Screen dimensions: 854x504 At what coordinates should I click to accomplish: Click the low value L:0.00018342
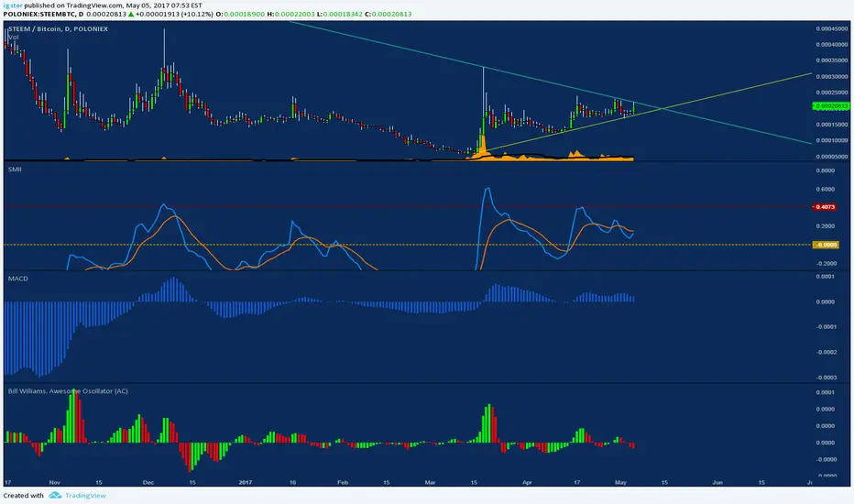pos(340,14)
